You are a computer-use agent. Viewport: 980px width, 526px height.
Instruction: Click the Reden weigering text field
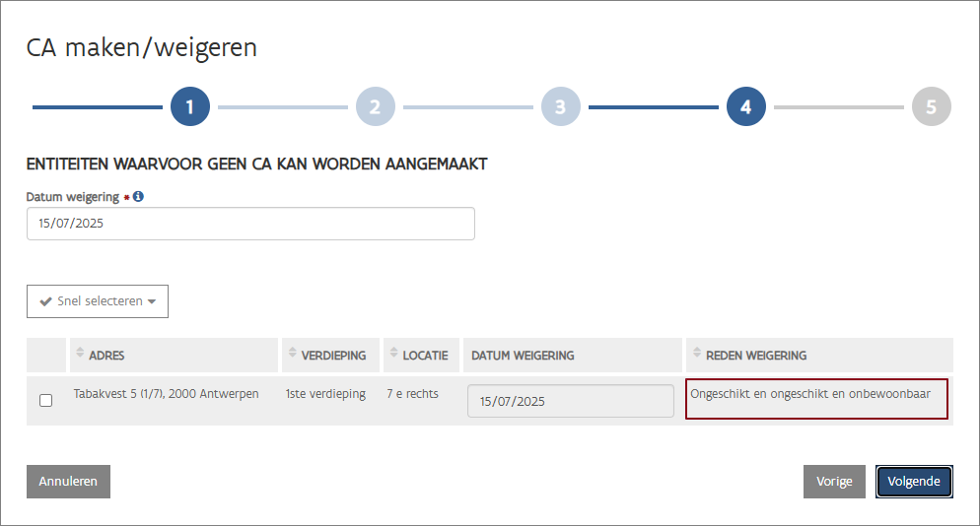(x=816, y=399)
